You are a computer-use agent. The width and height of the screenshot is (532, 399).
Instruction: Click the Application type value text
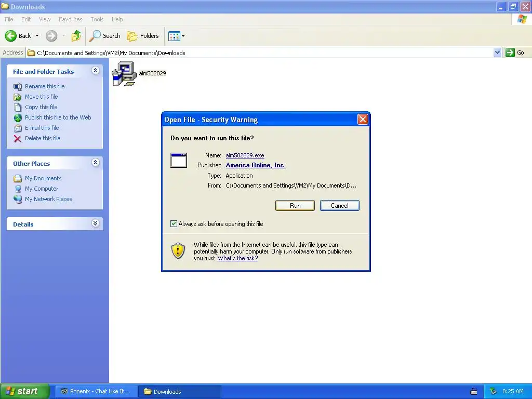(239, 176)
